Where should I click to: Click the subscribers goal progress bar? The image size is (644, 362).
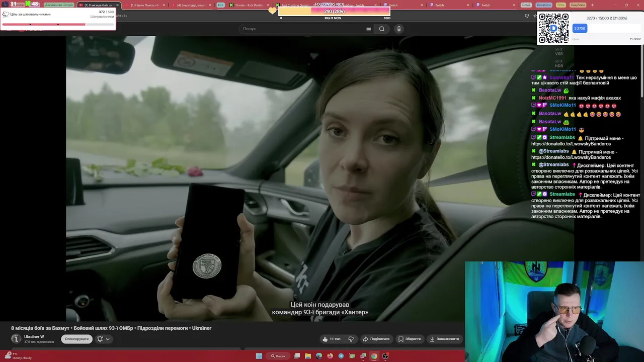click(58, 24)
